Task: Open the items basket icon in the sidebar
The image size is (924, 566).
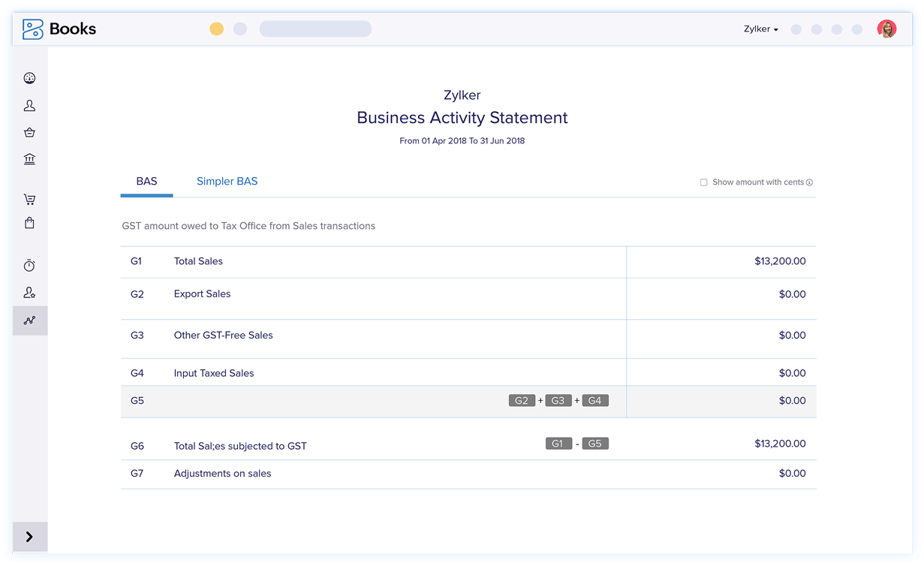Action: (30, 133)
